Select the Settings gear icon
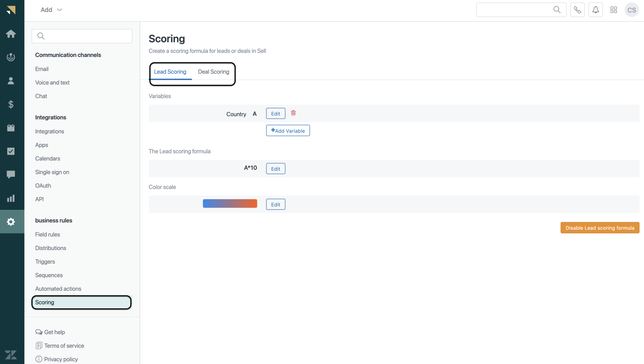 [11, 222]
